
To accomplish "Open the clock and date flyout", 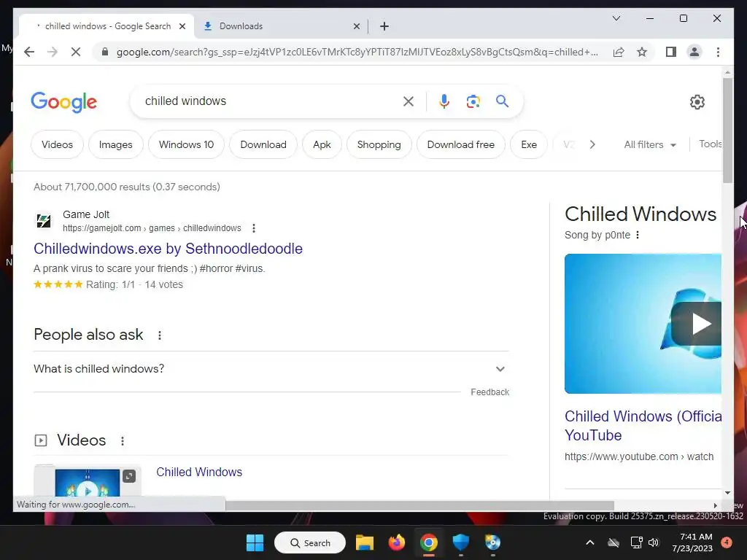I will (x=692, y=542).
